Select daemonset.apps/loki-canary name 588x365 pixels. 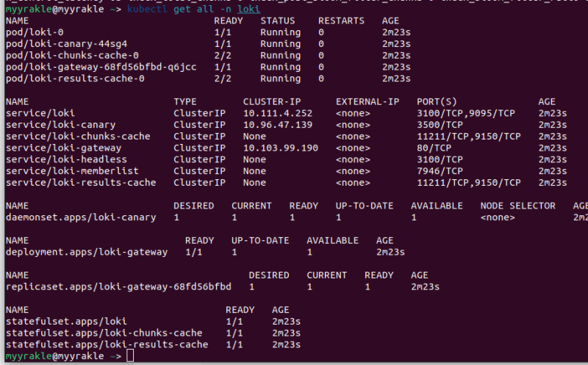coord(81,217)
